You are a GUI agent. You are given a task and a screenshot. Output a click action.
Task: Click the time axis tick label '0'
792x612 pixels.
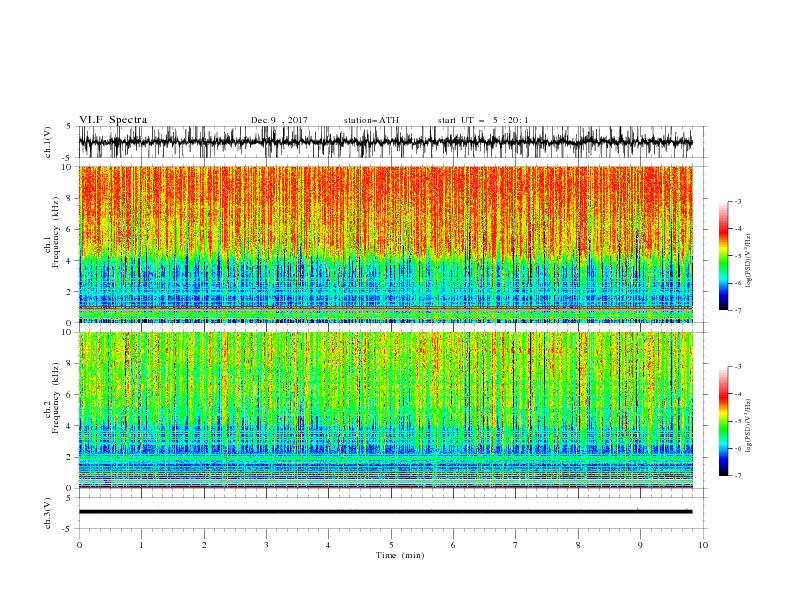pyautogui.click(x=79, y=545)
